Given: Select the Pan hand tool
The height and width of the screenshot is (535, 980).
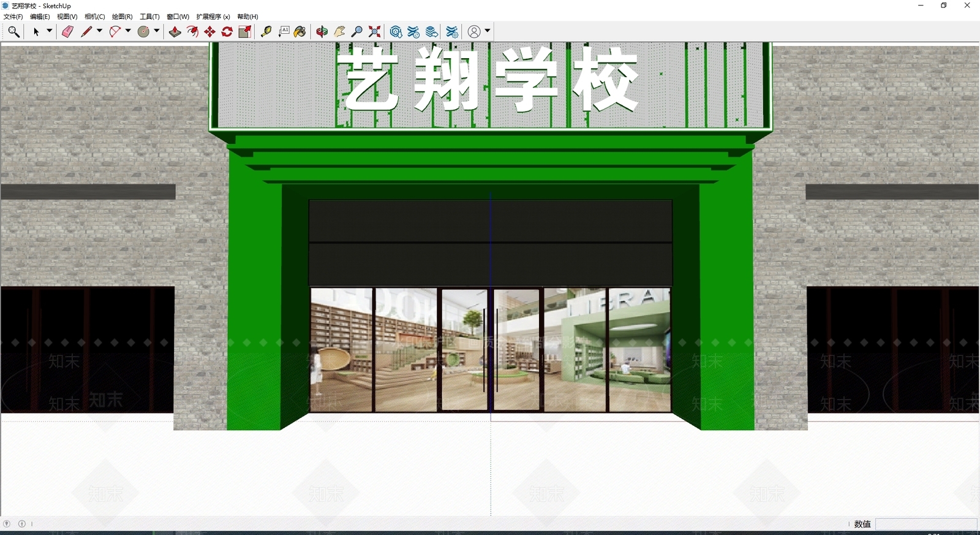Looking at the screenshot, I should point(339,32).
